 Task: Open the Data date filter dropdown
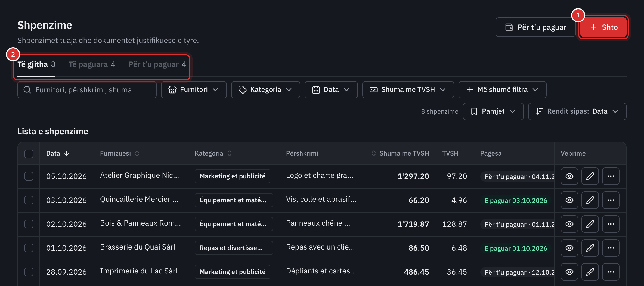[331, 90]
